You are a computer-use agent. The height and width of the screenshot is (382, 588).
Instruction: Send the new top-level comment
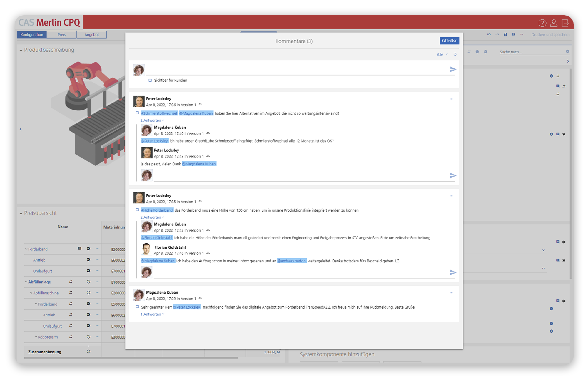point(453,69)
